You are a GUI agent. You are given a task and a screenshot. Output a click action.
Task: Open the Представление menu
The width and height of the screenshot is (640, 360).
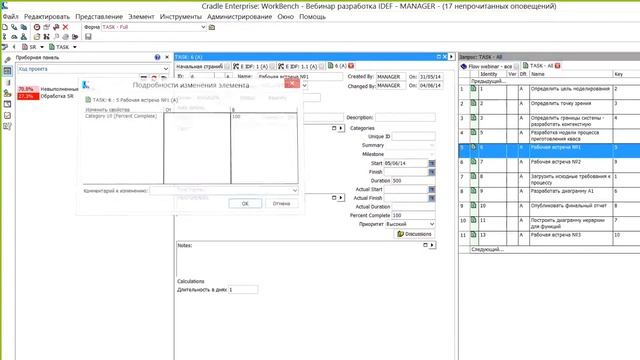(99, 17)
